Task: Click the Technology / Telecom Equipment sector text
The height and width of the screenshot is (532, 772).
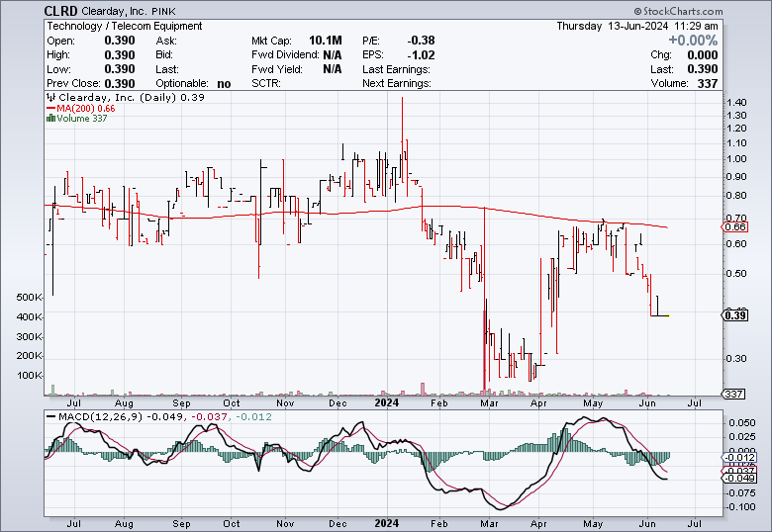Action: tap(125, 26)
